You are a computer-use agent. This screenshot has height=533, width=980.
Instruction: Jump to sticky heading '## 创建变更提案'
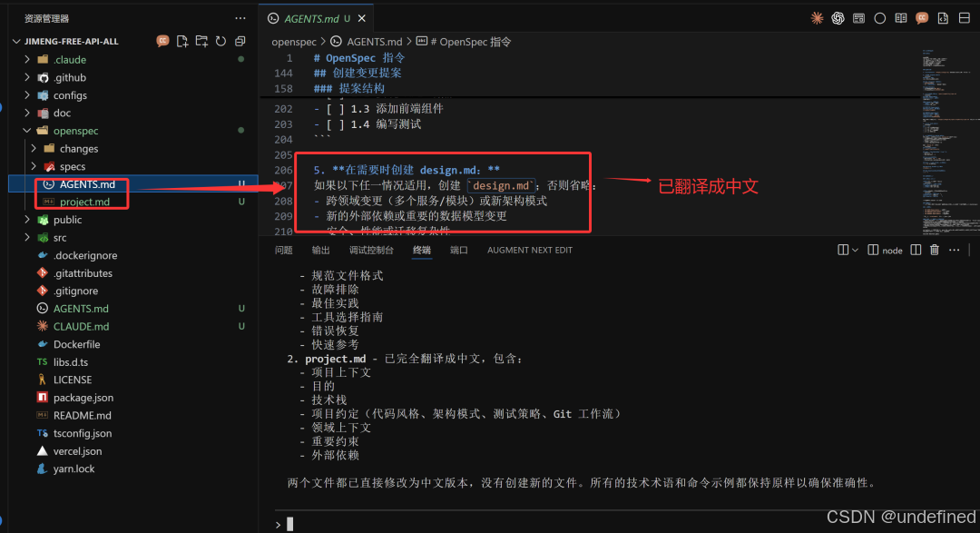click(358, 74)
